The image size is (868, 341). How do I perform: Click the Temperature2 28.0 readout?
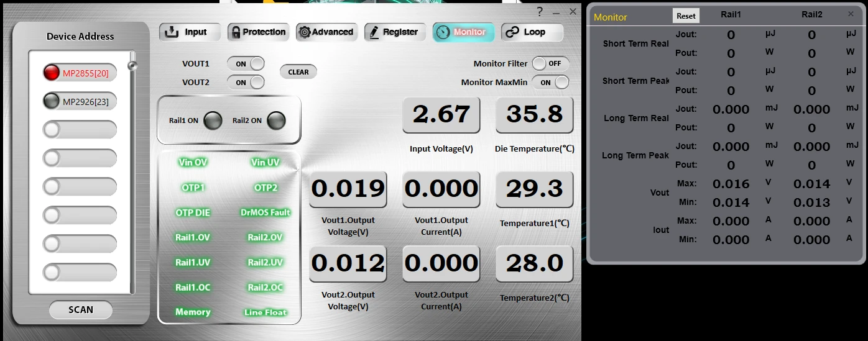535,263
